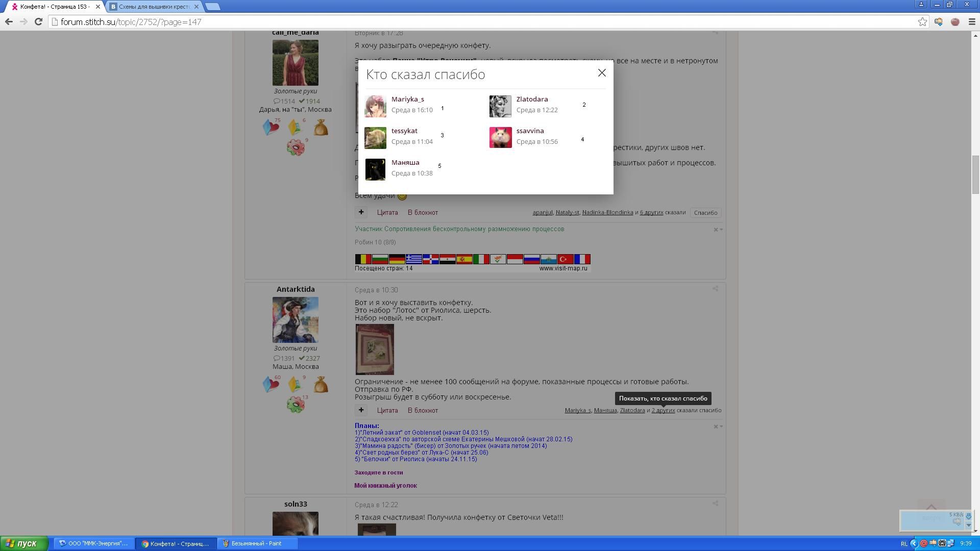The image size is (980, 551).
Task: Click the browser back arrow
Action: pos(9,21)
